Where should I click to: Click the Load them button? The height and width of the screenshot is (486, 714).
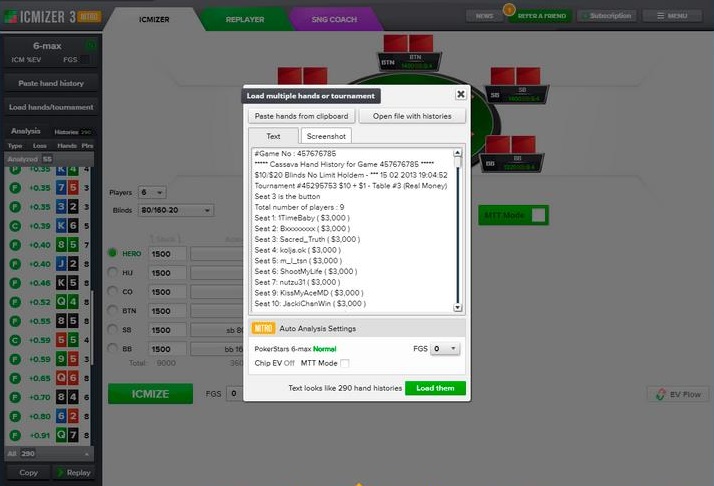click(435, 388)
